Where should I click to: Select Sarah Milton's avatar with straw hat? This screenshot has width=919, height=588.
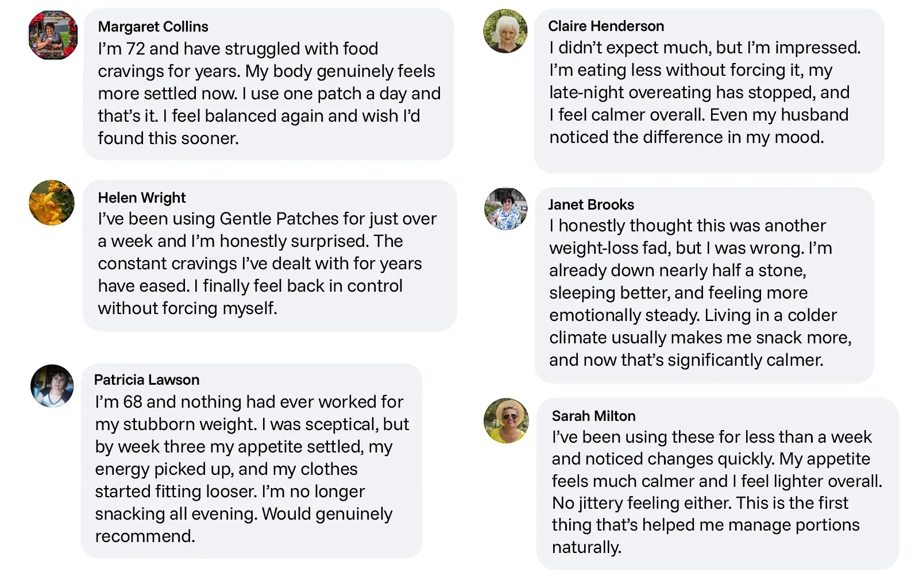pos(506,421)
